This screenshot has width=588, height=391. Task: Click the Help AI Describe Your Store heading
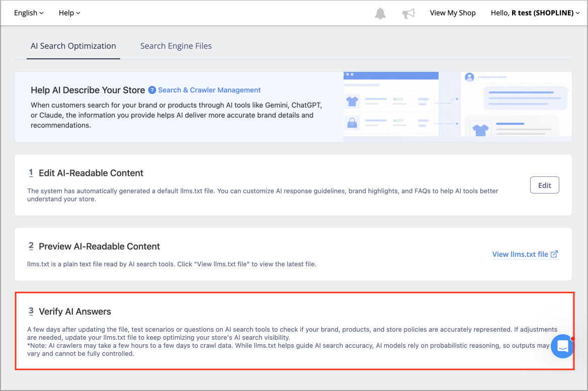click(x=88, y=90)
